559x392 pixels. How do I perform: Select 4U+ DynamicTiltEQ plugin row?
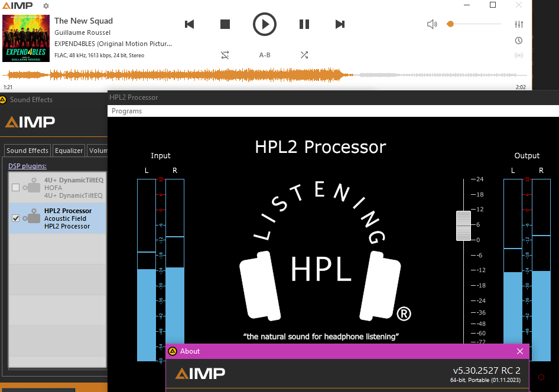tap(58, 188)
